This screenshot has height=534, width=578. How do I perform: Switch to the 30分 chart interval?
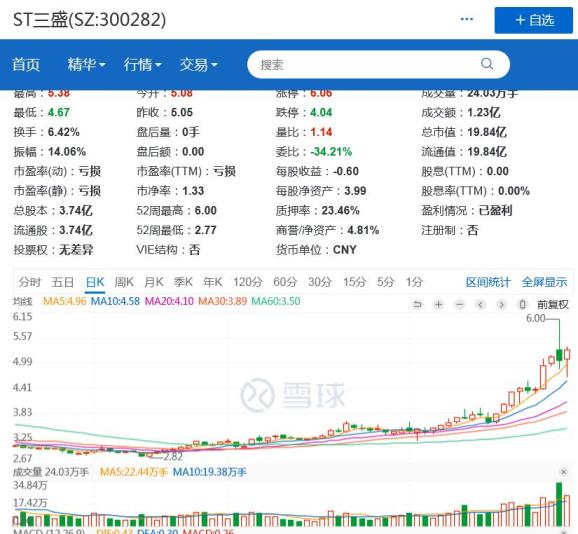click(x=320, y=282)
